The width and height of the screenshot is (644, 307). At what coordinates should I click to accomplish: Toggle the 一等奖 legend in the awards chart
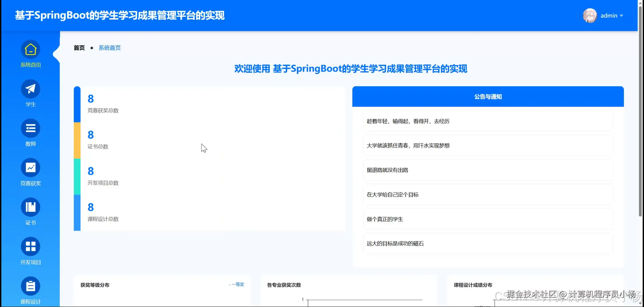[237, 284]
